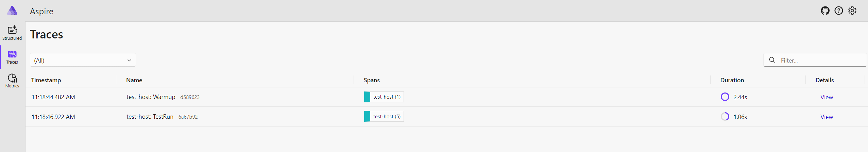Open the Metrics sidebar icon

12,81
